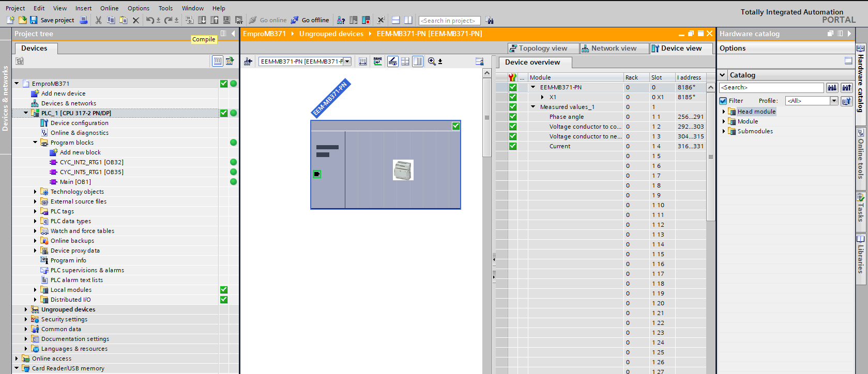Click the Undo arrow icon
The image size is (868, 374).
pos(150,20)
